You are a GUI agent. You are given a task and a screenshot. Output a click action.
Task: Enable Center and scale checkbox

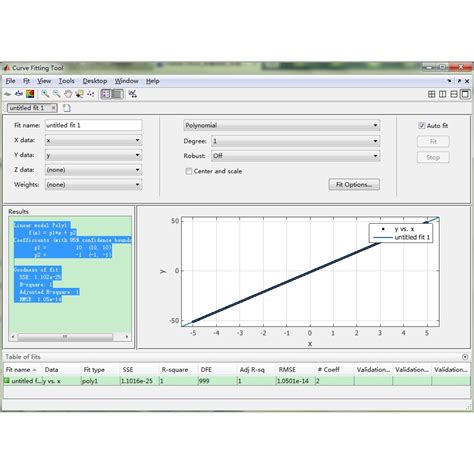[189, 171]
